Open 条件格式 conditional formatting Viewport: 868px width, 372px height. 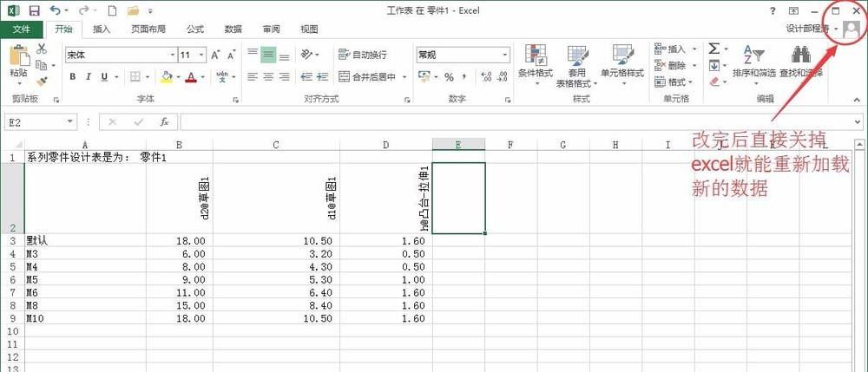point(536,65)
